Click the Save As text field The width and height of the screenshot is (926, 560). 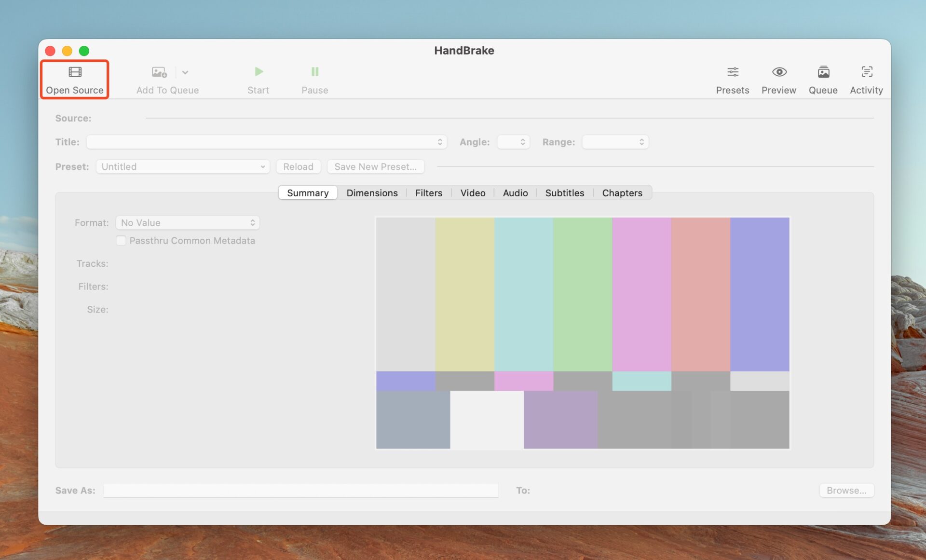300,490
